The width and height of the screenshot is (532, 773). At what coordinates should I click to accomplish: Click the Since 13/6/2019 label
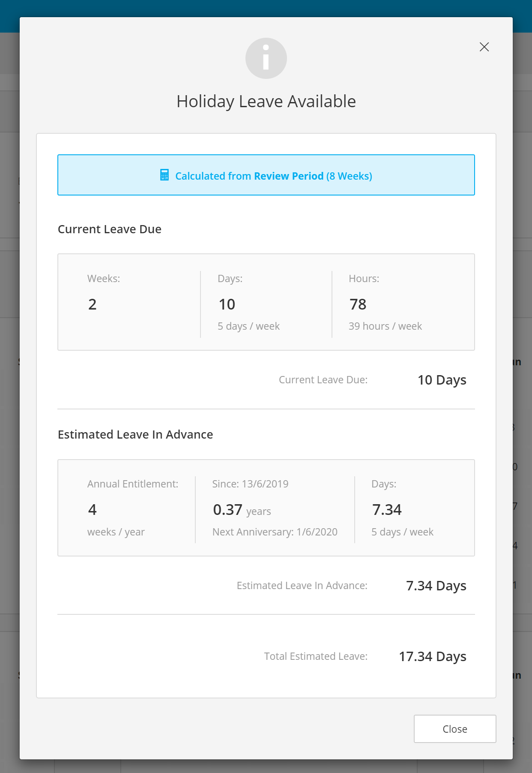(250, 484)
